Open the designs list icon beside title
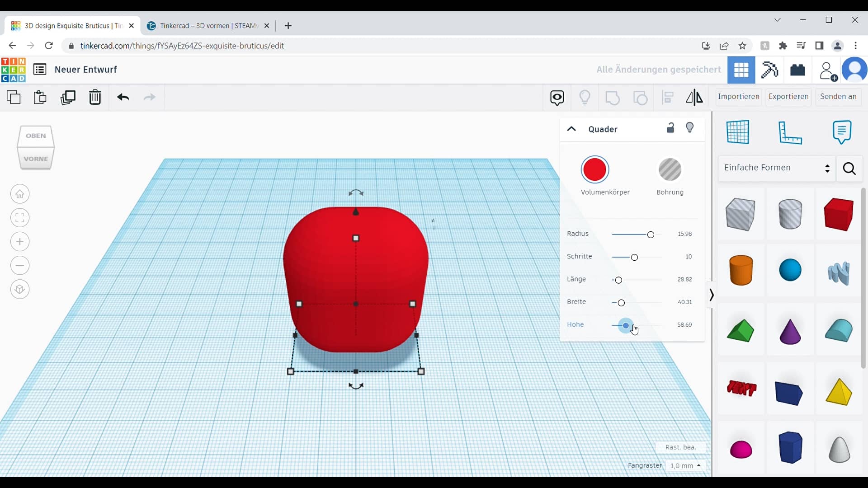Screen dimensions: 868x488 point(40,70)
